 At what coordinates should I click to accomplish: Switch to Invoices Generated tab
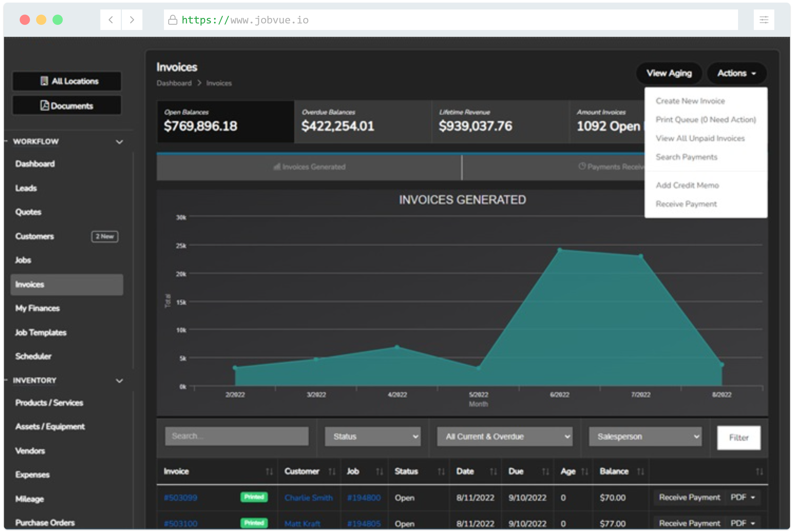(309, 167)
